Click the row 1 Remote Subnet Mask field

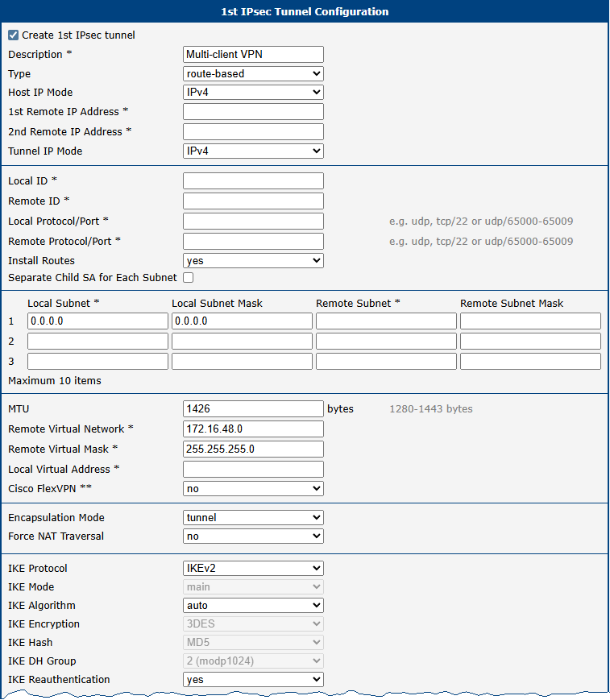(530, 321)
